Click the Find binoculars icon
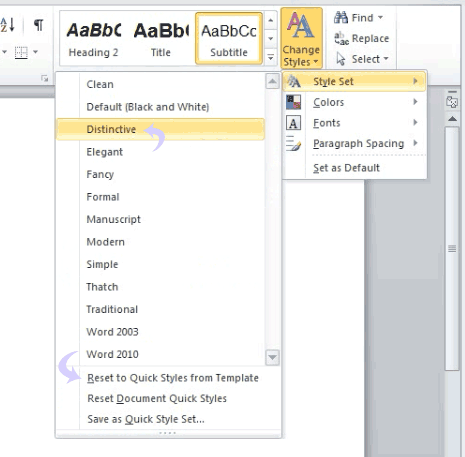Viewport: 465px width, 457px height. [341, 17]
